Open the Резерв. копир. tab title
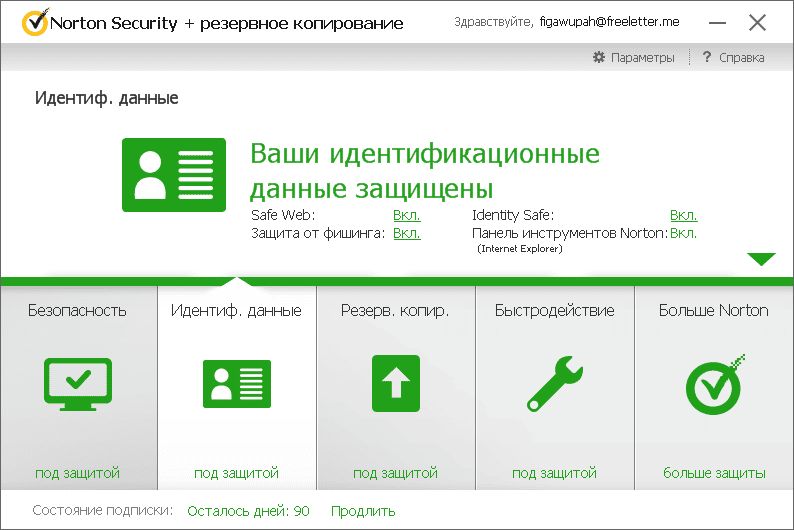Screen dimensions: 794x530 coord(395,310)
